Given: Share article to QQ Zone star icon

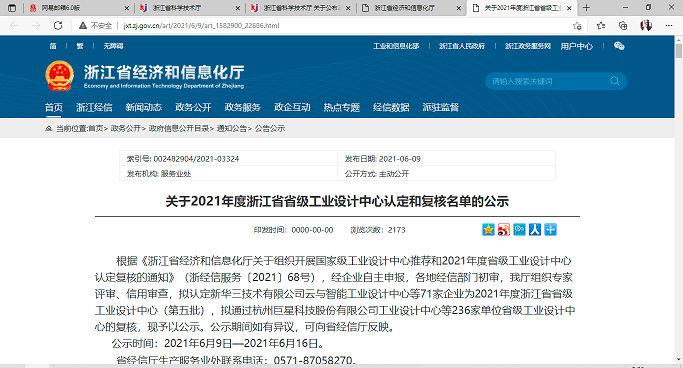Looking at the screenshot, I should pyautogui.click(x=488, y=230).
